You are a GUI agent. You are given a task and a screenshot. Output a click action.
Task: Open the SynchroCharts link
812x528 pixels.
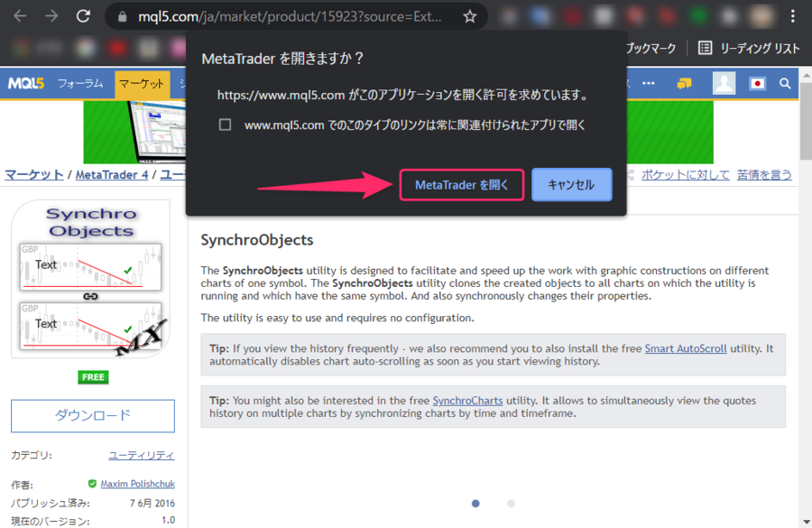click(467, 401)
